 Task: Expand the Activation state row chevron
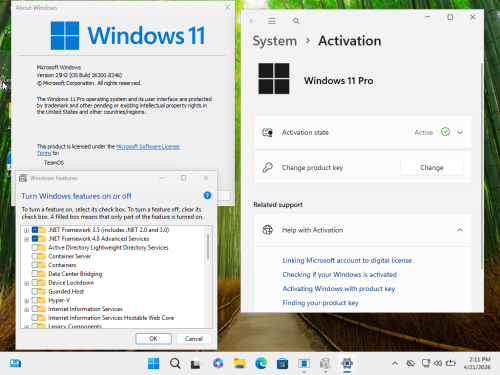460,132
